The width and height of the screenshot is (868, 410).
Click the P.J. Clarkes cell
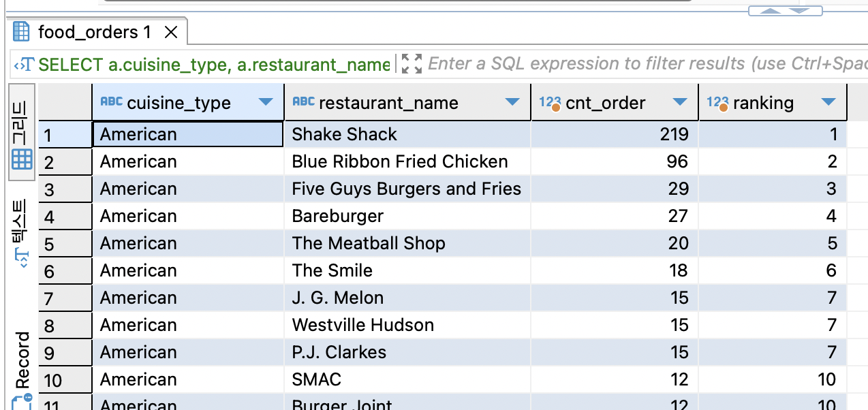(407, 352)
